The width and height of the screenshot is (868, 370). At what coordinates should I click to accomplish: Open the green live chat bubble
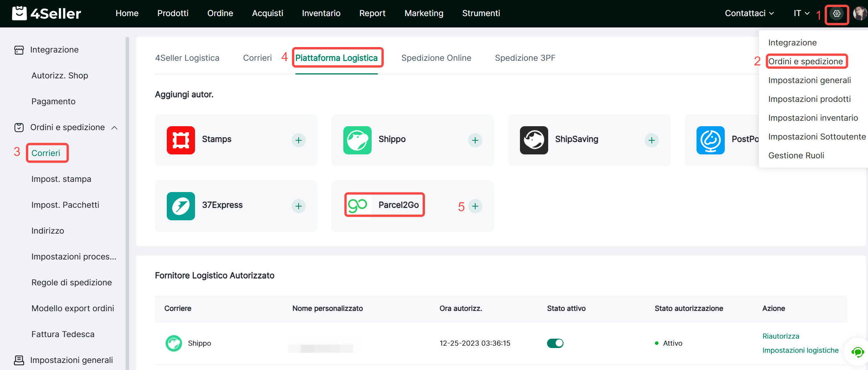[x=857, y=352]
